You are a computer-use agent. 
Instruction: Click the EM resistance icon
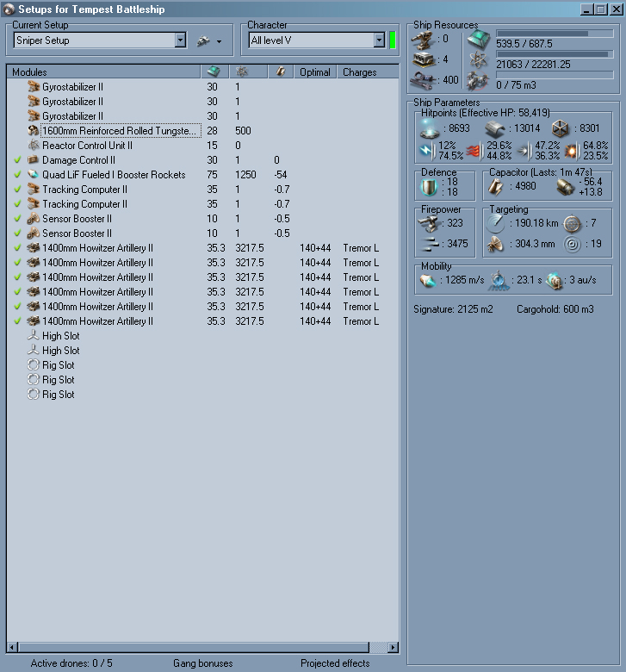(428, 151)
